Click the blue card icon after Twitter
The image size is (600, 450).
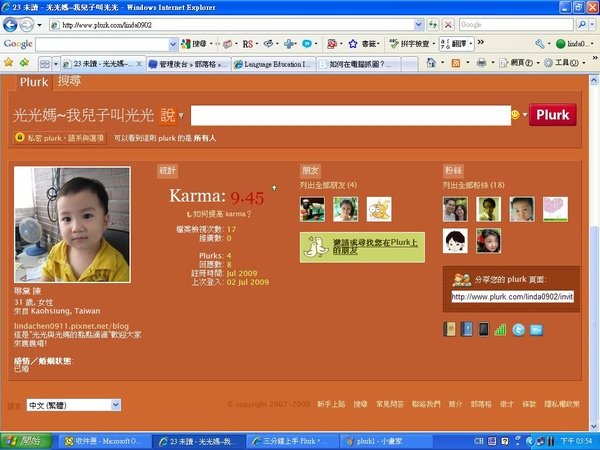(x=536, y=329)
